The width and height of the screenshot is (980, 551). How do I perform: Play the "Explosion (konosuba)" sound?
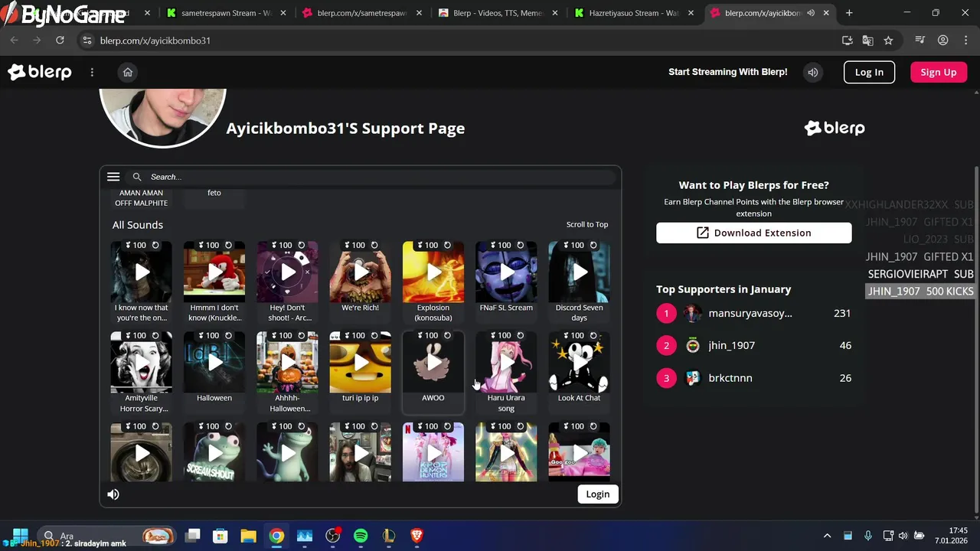433,272
